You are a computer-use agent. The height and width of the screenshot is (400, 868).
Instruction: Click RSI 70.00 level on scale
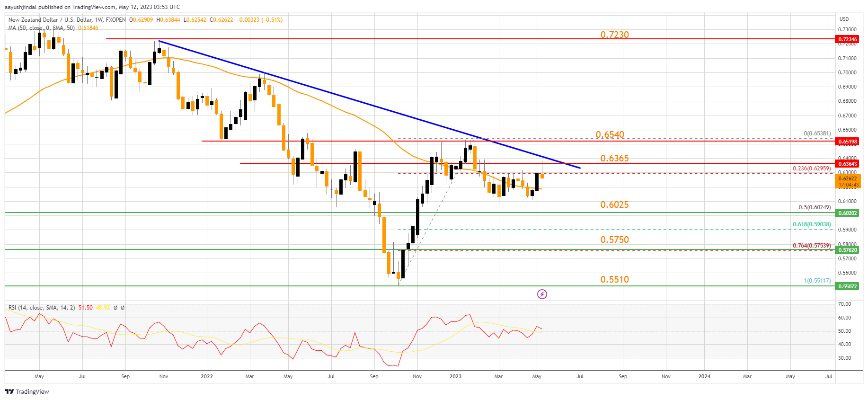pos(844,304)
